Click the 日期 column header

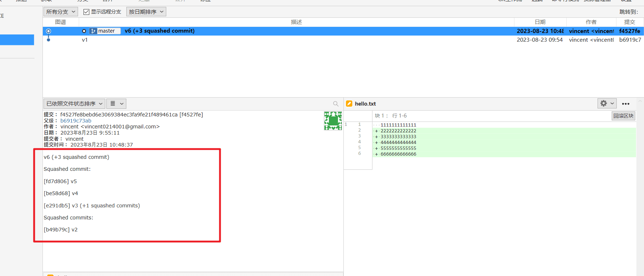540,22
